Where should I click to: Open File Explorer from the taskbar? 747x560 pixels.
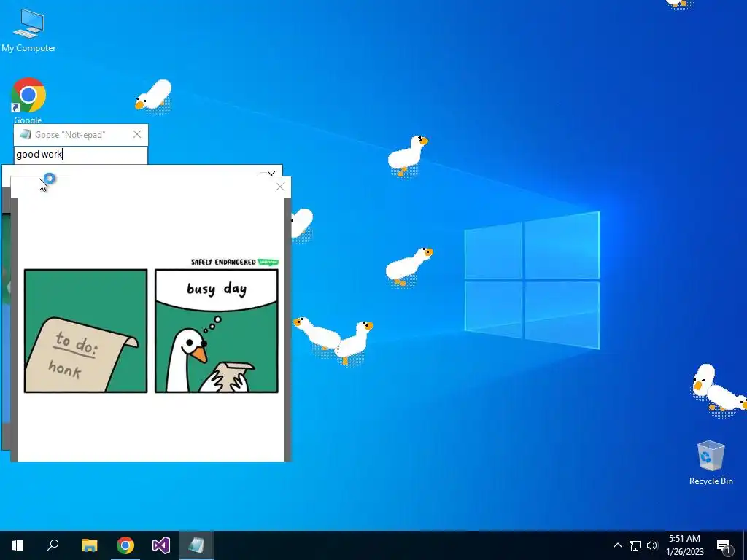[89, 545]
